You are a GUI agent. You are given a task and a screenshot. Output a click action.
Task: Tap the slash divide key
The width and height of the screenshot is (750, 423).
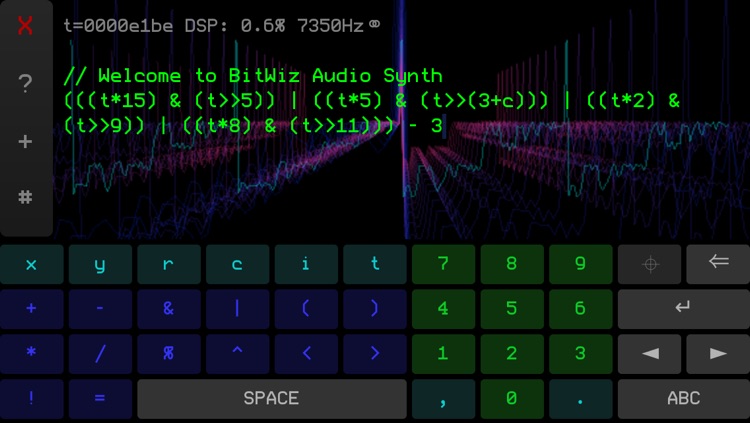(x=100, y=354)
